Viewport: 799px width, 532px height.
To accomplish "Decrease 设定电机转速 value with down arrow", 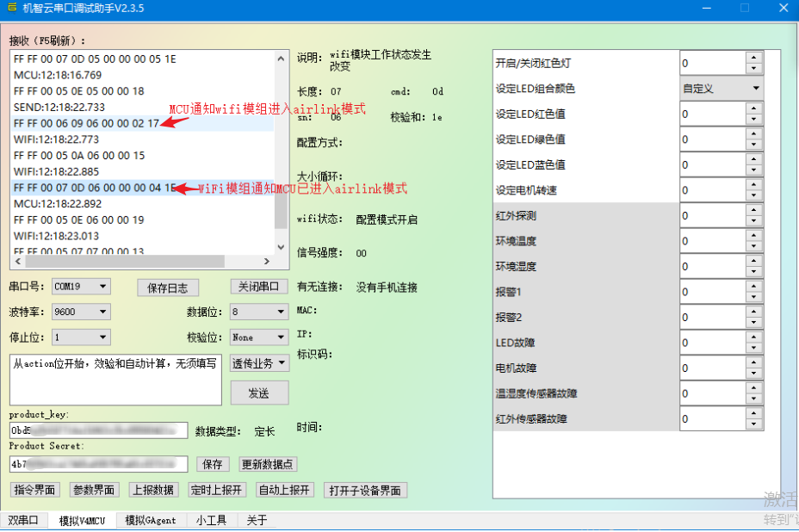I will [x=754, y=195].
